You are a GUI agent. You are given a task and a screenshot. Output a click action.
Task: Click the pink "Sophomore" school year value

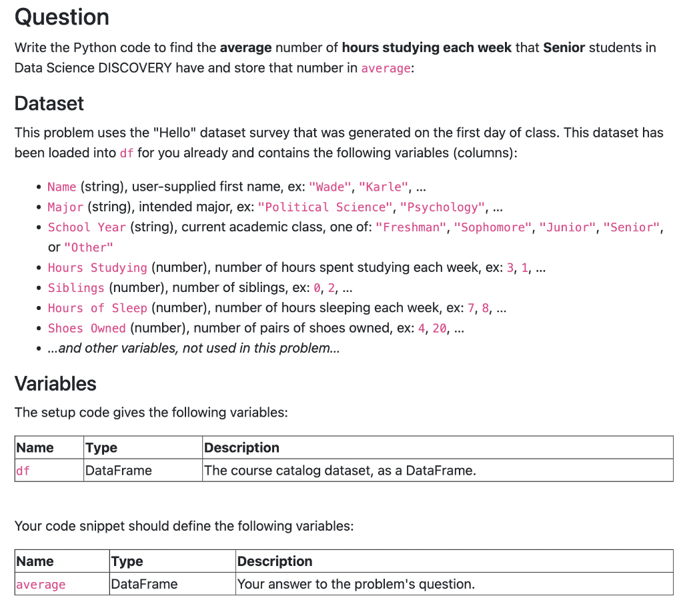(493, 227)
